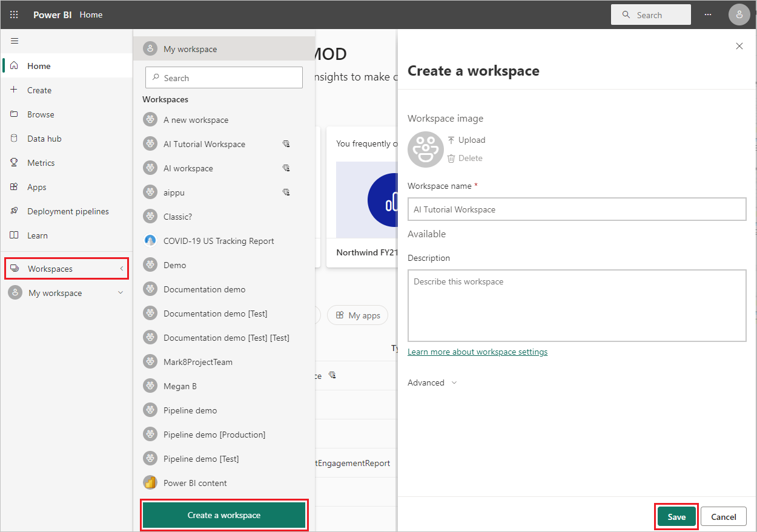Click the workspaces Search box

click(224, 78)
